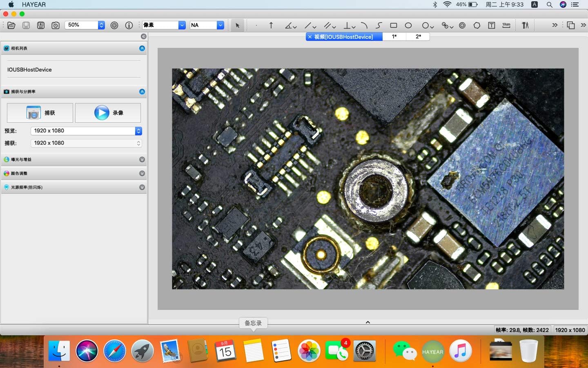Image resolution: width=588 pixels, height=368 pixels.
Task: Open the settings gear in the toolbar
Action: (114, 25)
